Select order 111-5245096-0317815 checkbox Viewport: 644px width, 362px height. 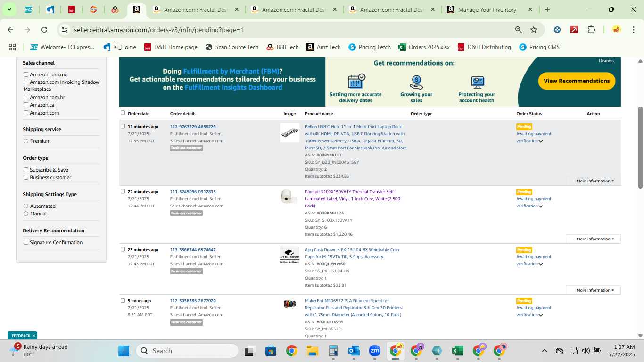[x=123, y=191]
